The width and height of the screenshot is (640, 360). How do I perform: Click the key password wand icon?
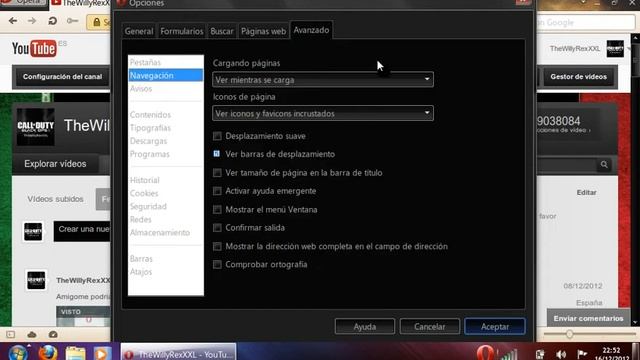(72, 21)
